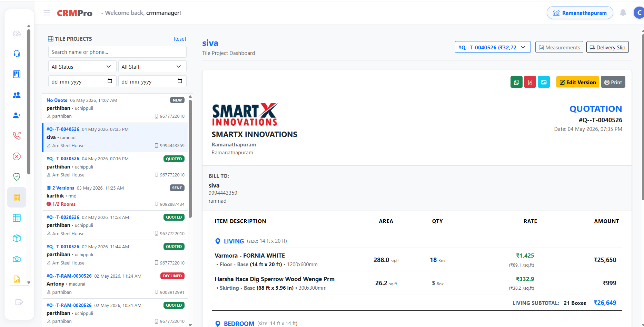Open the outgoing calls sidebar icon

17,136
